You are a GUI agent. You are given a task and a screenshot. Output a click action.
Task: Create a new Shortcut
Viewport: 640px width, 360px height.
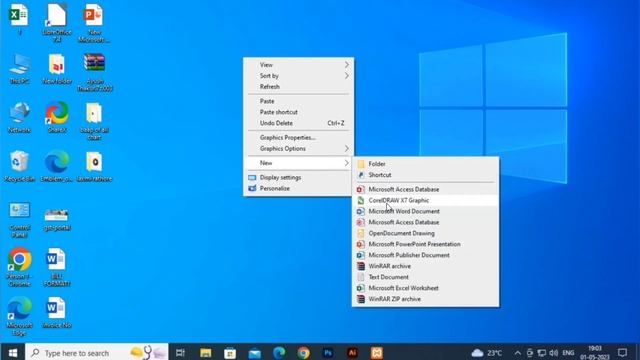click(425, 175)
